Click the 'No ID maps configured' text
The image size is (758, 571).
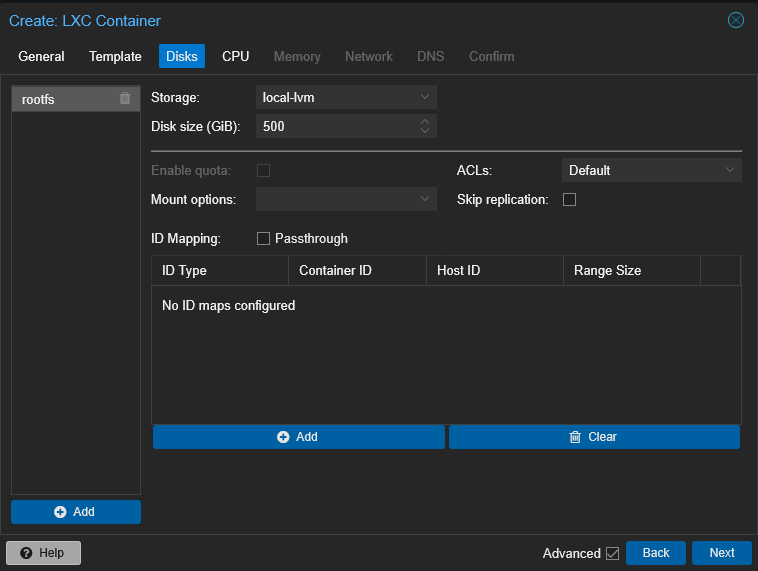click(228, 306)
